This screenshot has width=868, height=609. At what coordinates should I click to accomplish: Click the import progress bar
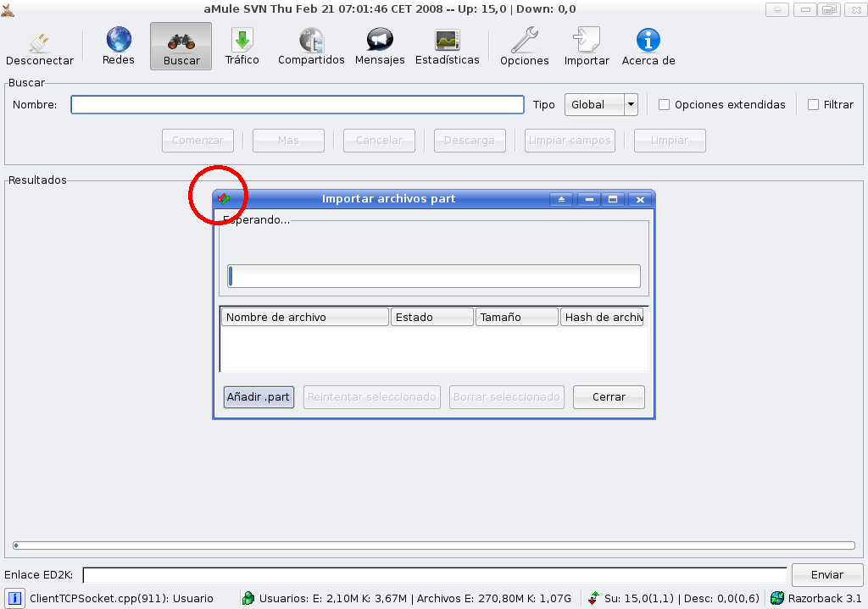tap(434, 276)
